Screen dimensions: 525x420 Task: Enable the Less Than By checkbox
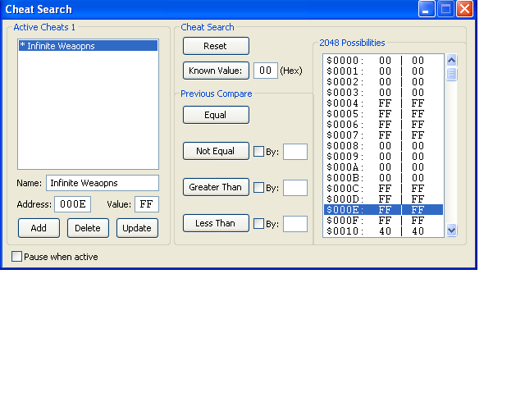click(x=258, y=224)
